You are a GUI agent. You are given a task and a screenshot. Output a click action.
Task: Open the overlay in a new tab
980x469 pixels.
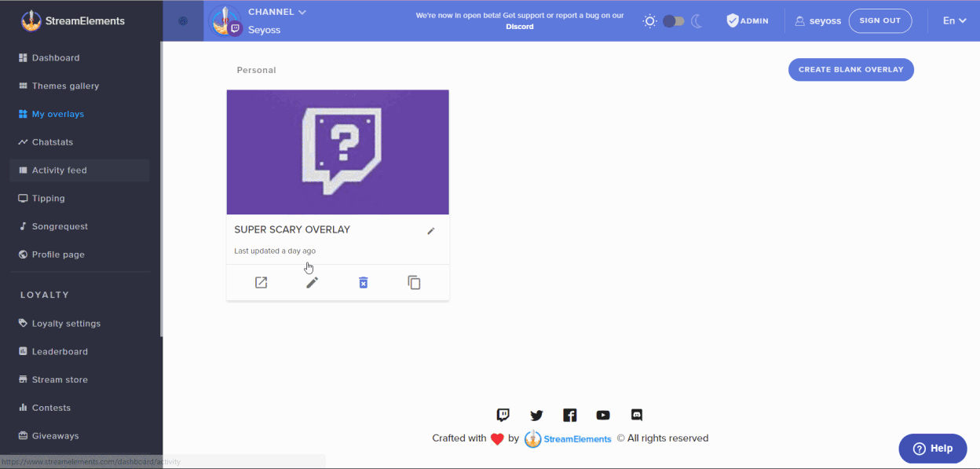261,281
